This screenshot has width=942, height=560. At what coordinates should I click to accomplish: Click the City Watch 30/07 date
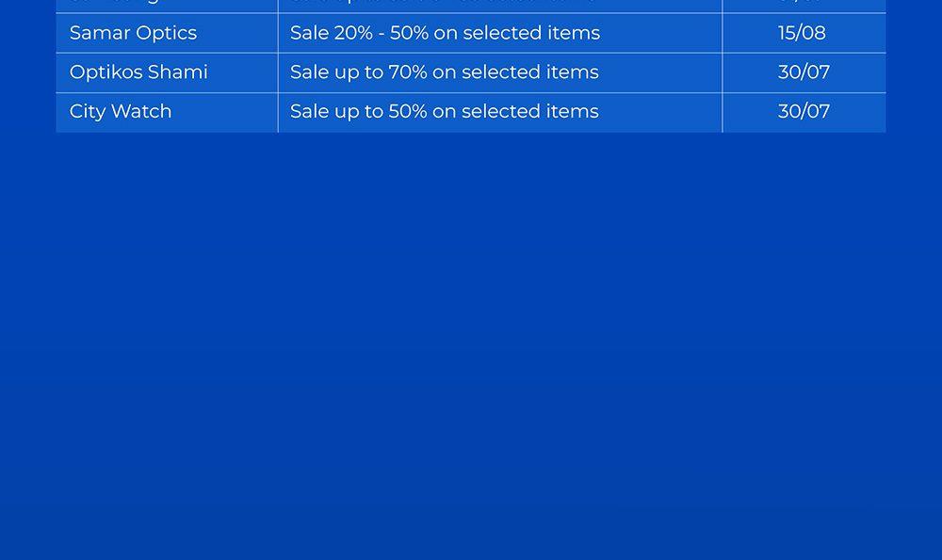click(x=804, y=112)
